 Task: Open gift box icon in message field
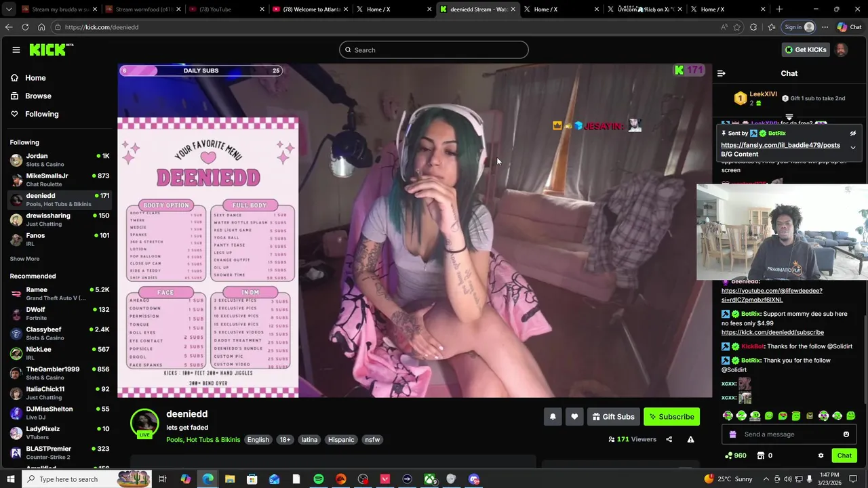pyautogui.click(x=732, y=434)
